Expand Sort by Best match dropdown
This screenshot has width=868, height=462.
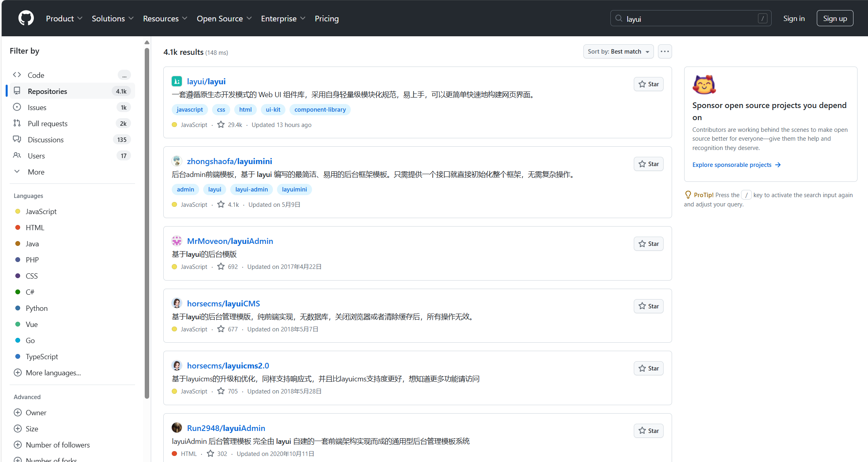(x=618, y=51)
